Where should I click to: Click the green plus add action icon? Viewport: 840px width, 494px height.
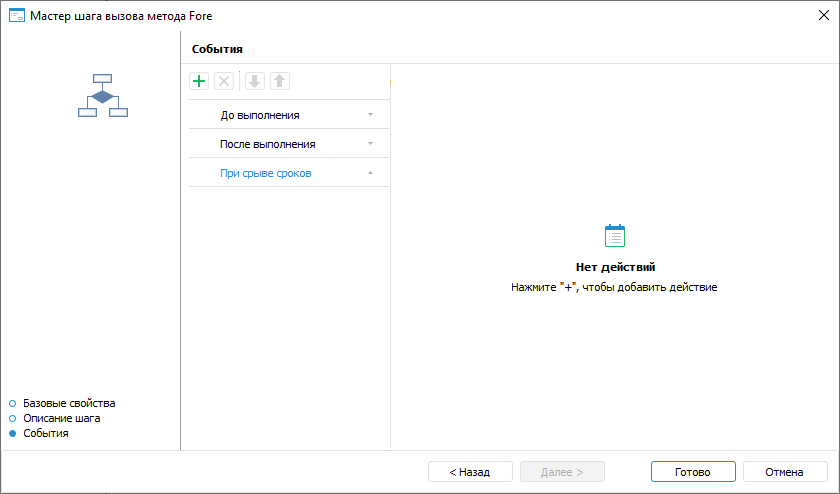[199, 81]
